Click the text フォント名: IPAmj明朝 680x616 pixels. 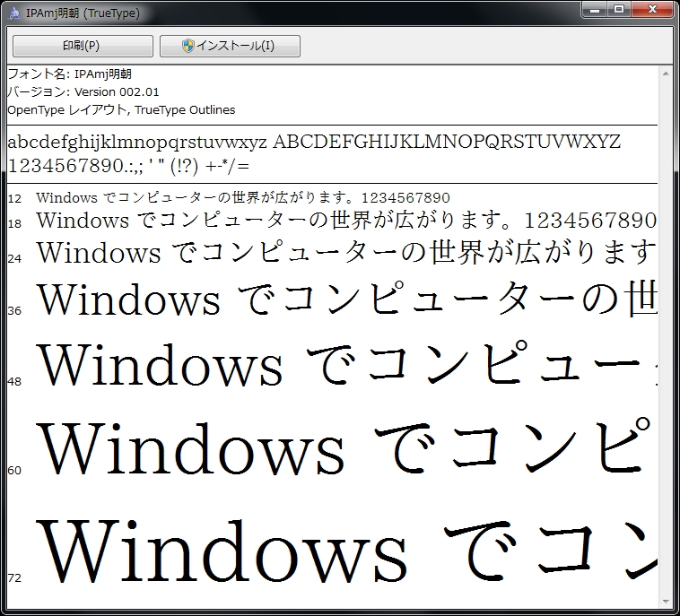pos(70,74)
